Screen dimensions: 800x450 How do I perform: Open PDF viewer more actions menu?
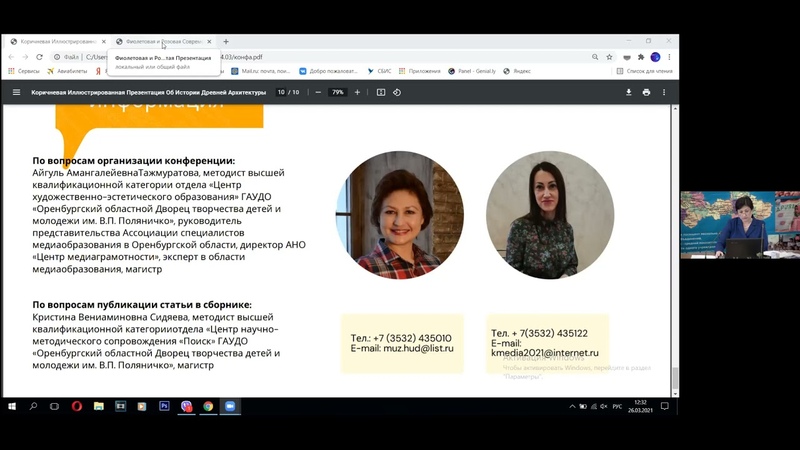[664, 92]
